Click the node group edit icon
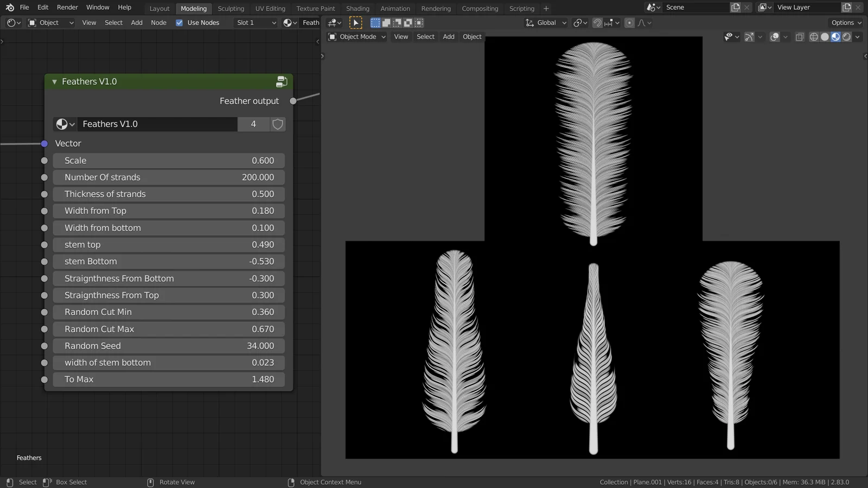The width and height of the screenshot is (868, 488). (x=281, y=82)
